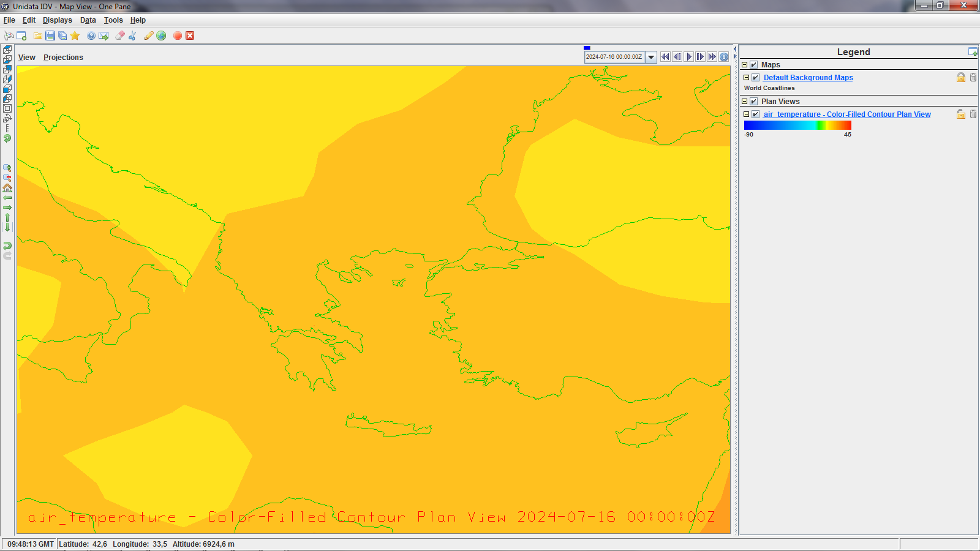Play the time animation
This screenshot has height=551, width=980.
click(688, 57)
